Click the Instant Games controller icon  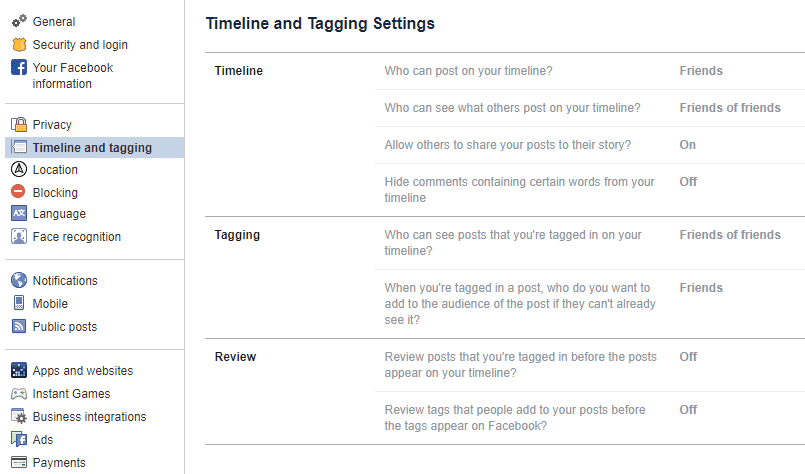point(18,394)
